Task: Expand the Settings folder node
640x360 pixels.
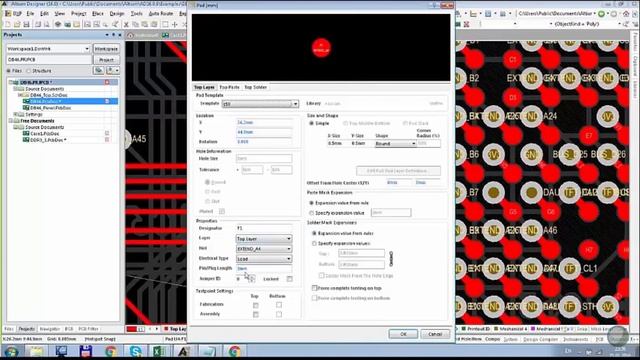Action: (x=15, y=115)
